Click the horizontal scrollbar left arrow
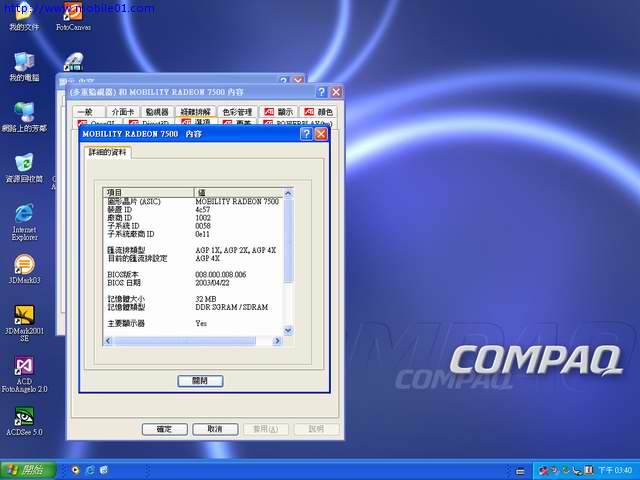Viewport: 640px width, 480px height. pyautogui.click(x=108, y=340)
